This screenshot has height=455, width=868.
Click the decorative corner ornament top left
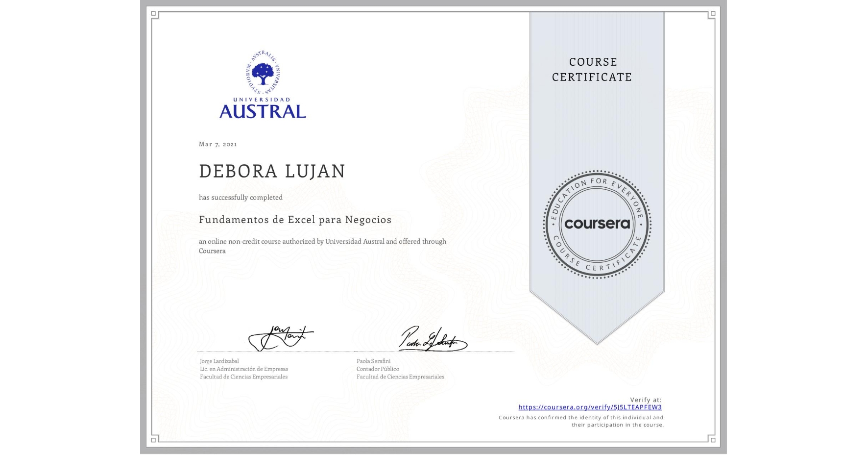coord(153,13)
